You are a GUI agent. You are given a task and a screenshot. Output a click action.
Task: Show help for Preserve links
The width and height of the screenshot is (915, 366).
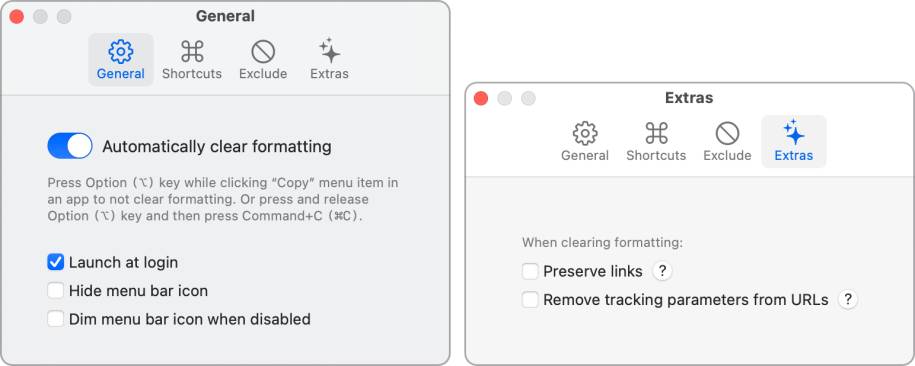click(x=662, y=271)
